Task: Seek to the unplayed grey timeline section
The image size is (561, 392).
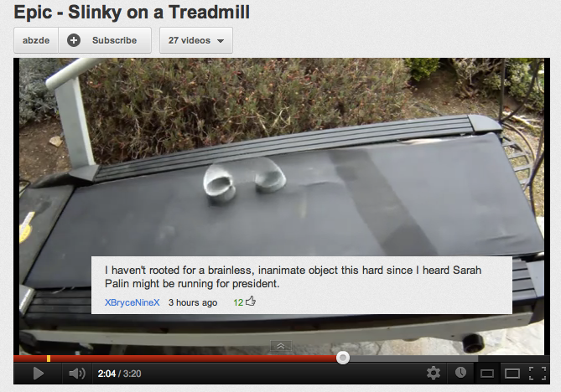Action: [413, 358]
